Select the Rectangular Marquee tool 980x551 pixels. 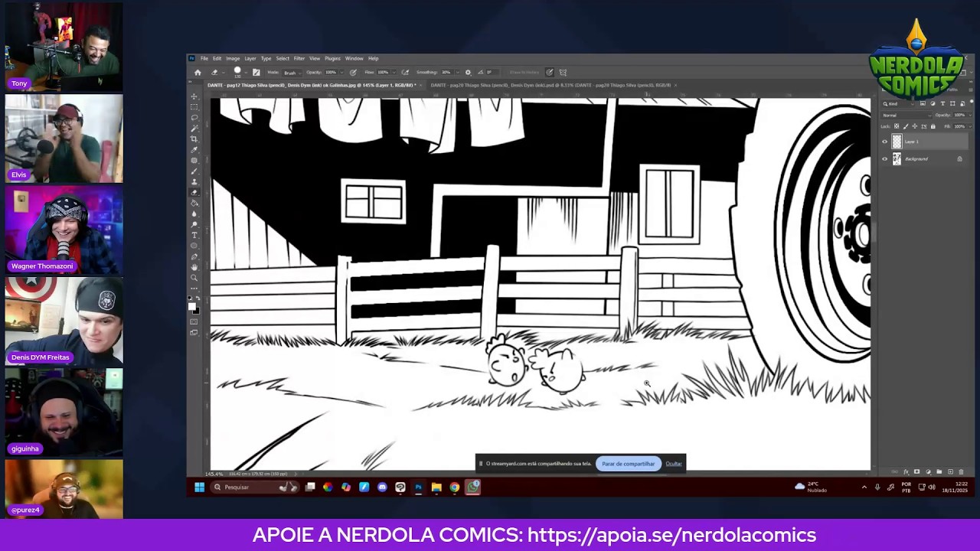194,107
